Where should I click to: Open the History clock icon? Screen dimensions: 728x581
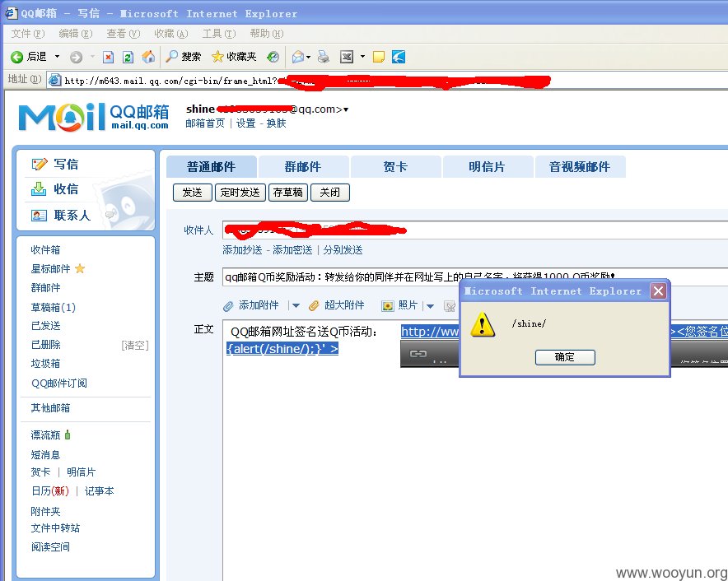(273, 57)
